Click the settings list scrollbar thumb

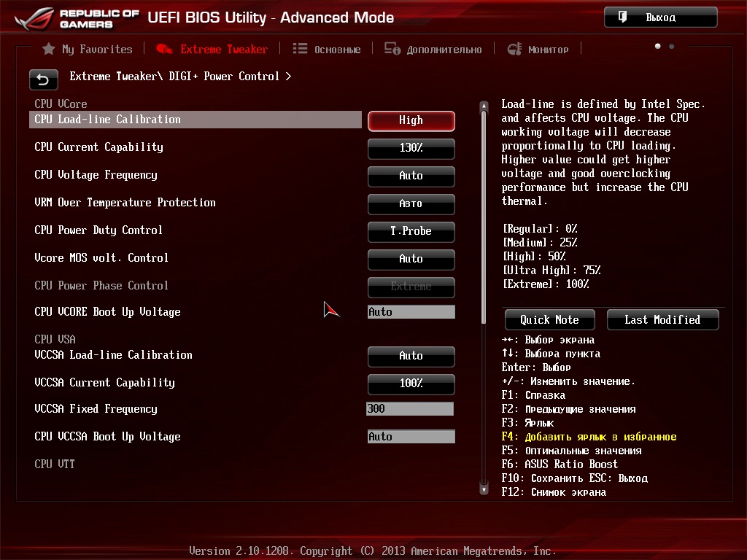tap(484, 217)
